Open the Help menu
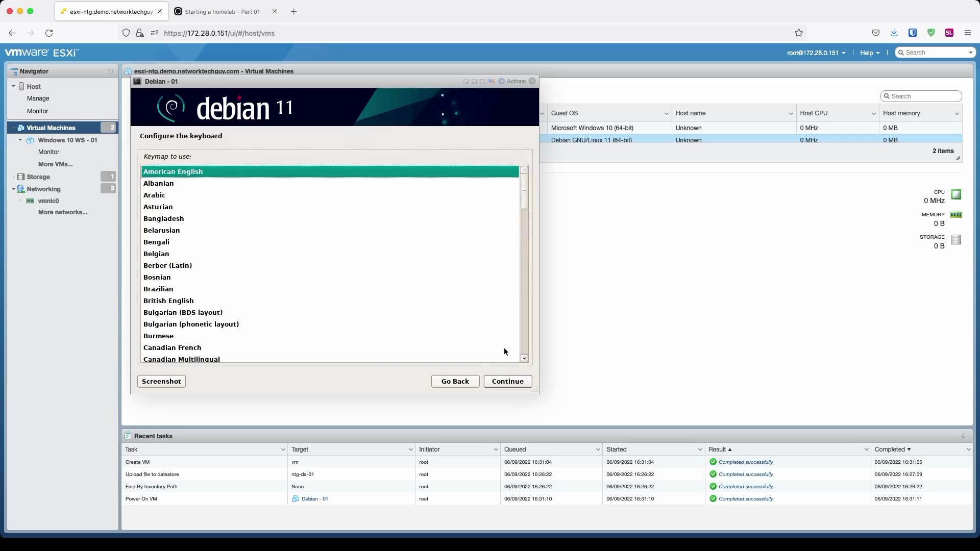The image size is (980, 551). click(x=869, y=53)
